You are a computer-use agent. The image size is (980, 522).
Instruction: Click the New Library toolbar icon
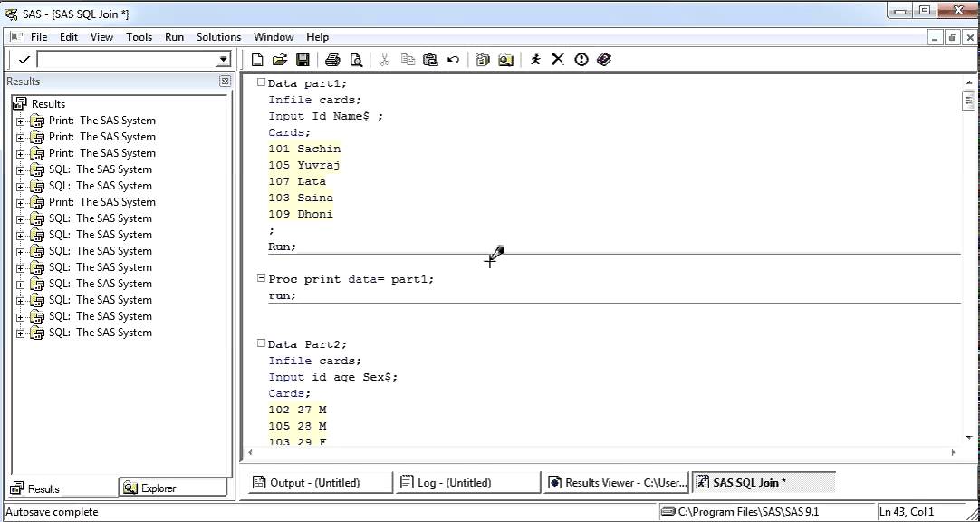483,60
